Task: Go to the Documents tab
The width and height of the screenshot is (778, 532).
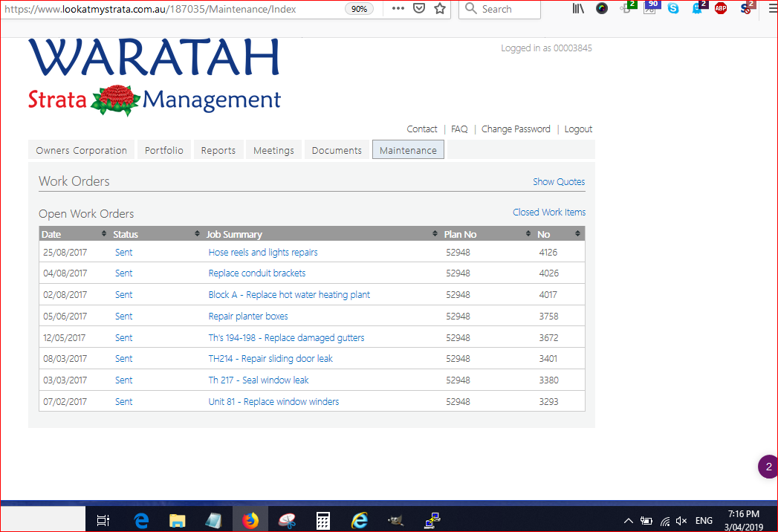Action: point(337,150)
